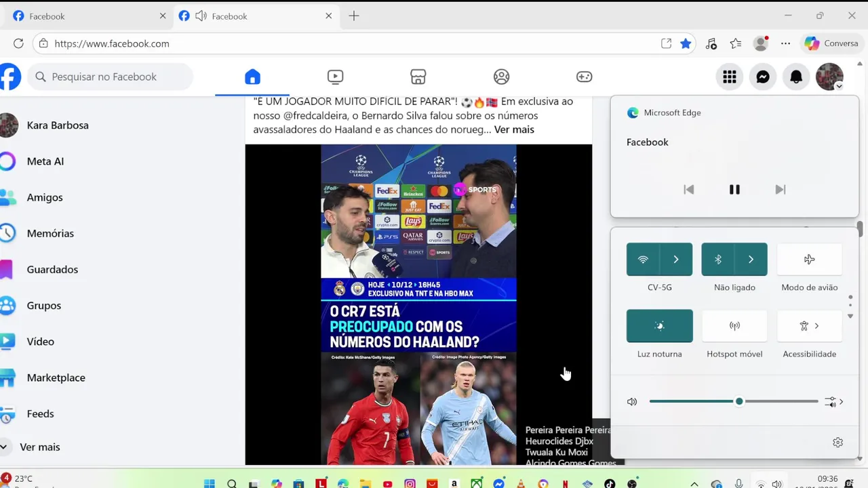868x488 pixels.
Task: Adjust the volume slider
Action: (x=734, y=401)
